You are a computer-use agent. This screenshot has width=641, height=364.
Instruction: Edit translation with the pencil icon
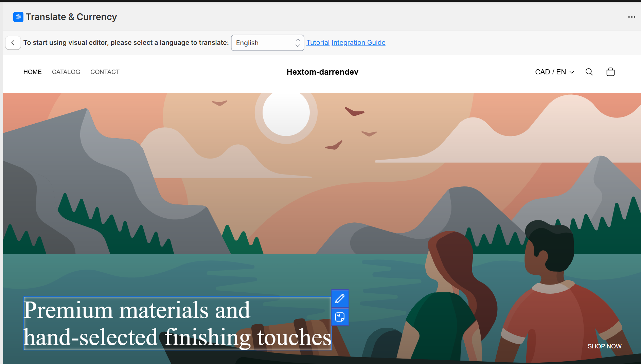340,299
